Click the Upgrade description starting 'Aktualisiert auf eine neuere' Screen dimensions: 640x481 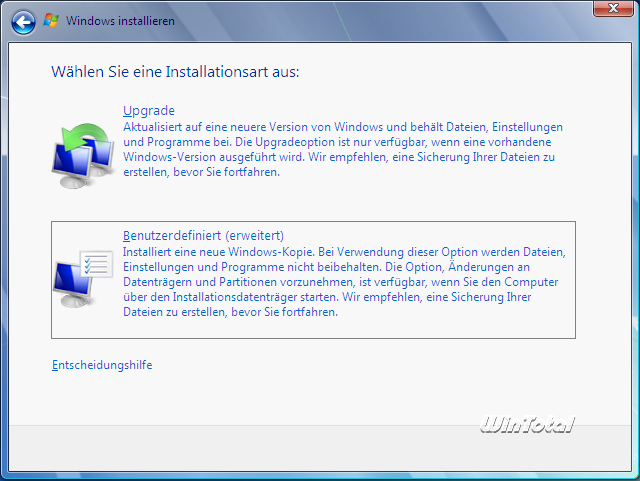click(343, 149)
